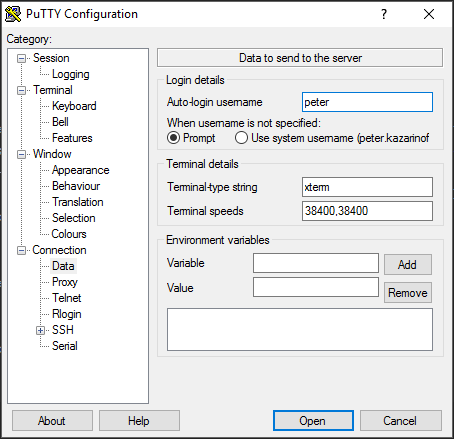Collapse the Session tree node
The image size is (454, 439).
22,59
